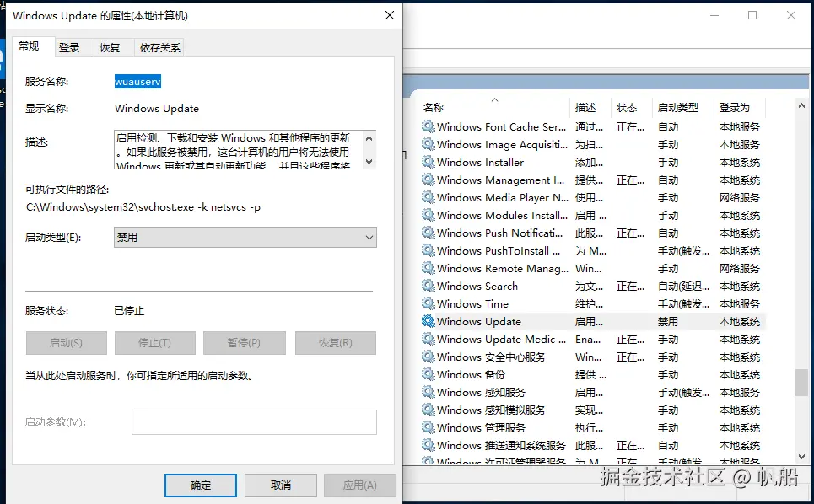Click 自动(延迟 startup type in Windows Search row
814x504 pixels.
click(683, 287)
